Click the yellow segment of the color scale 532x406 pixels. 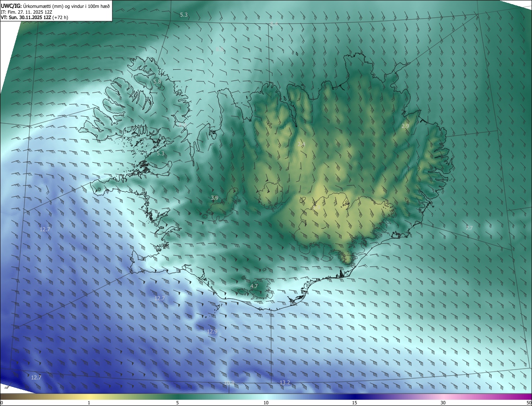point(89,396)
